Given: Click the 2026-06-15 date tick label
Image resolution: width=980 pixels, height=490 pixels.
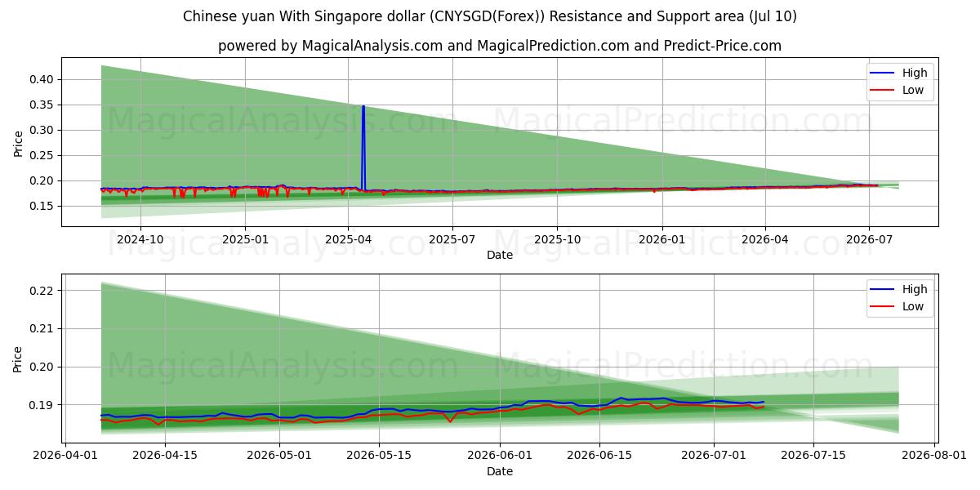Looking at the screenshot, I should pyautogui.click(x=599, y=456).
